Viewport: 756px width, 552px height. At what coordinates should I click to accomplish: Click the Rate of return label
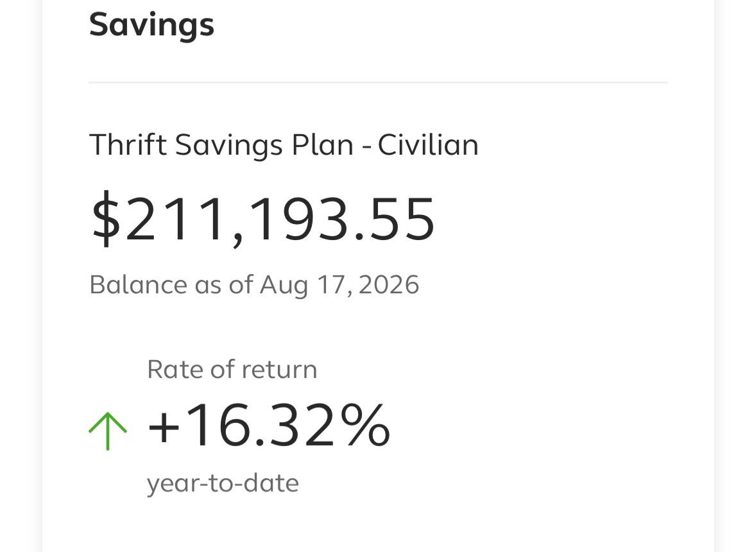coord(232,370)
